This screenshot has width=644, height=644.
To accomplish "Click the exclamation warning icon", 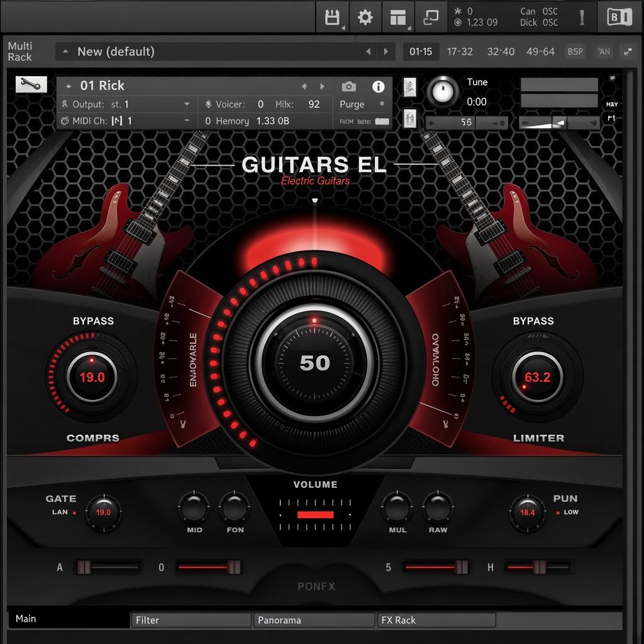I will click(582, 17).
